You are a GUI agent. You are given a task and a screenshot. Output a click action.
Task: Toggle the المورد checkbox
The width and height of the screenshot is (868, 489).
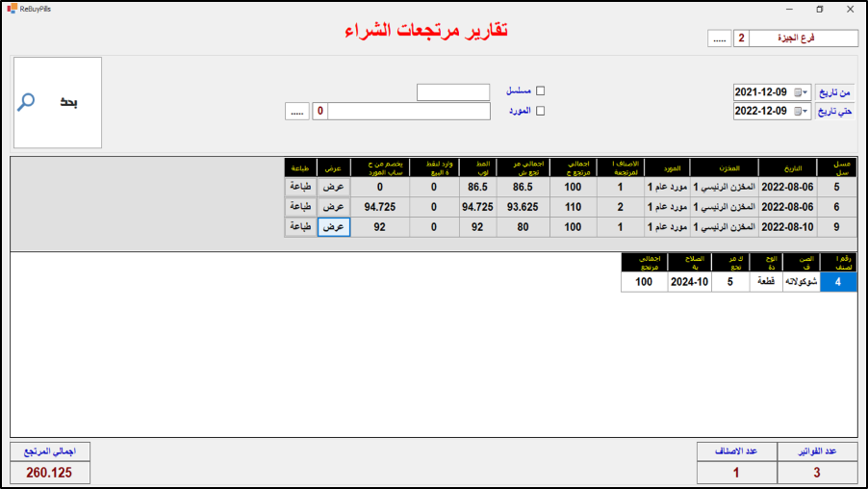[540, 111]
